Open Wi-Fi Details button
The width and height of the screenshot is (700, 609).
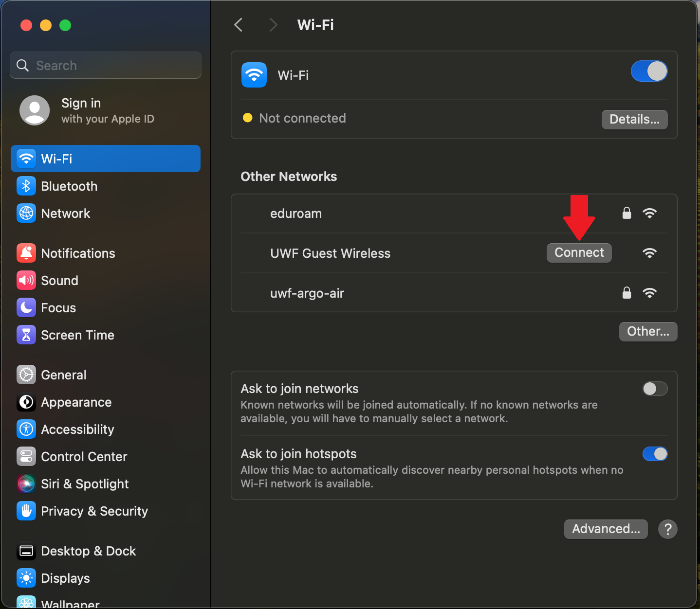pos(635,120)
